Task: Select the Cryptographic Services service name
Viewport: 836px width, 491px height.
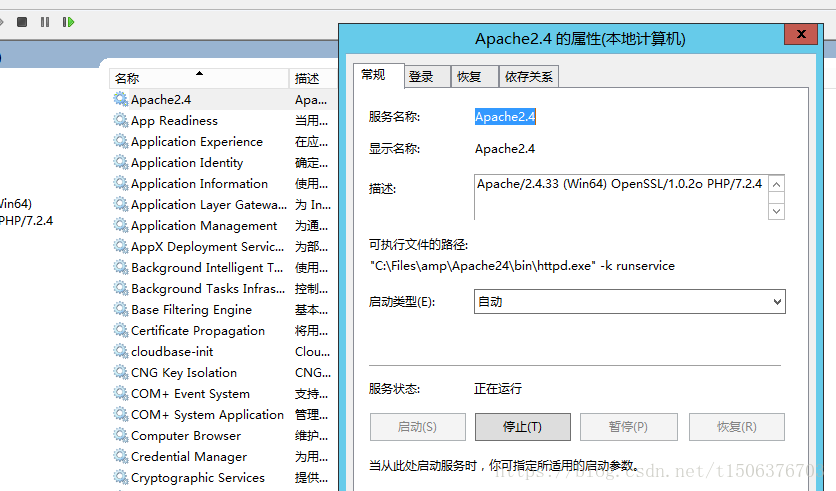Action: tap(198, 478)
